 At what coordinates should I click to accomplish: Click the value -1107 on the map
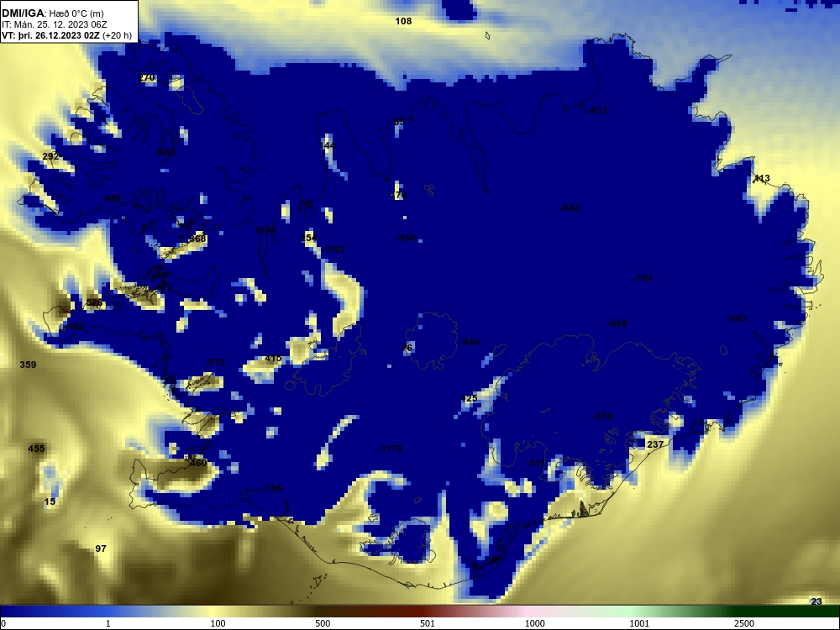[333, 249]
